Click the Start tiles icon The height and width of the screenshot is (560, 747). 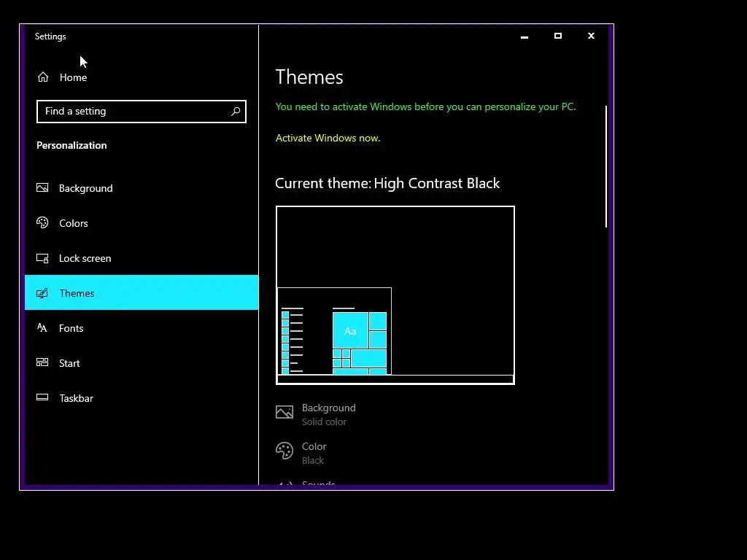coord(42,362)
